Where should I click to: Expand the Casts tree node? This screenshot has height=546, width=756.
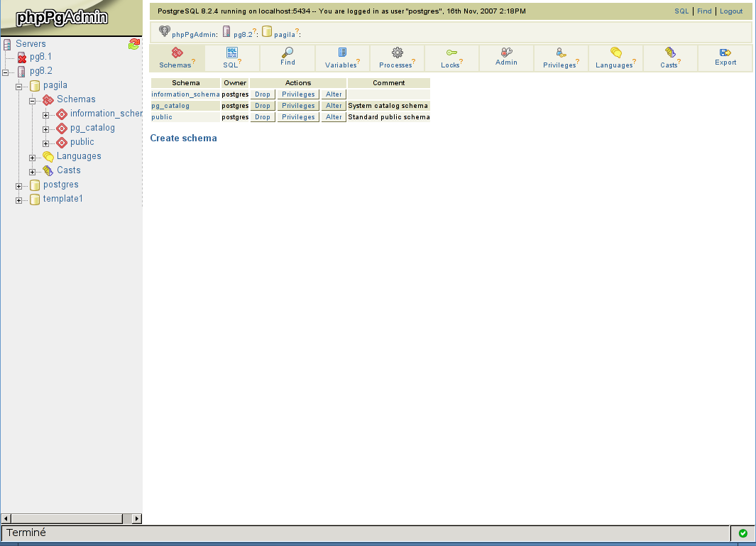[x=33, y=171]
